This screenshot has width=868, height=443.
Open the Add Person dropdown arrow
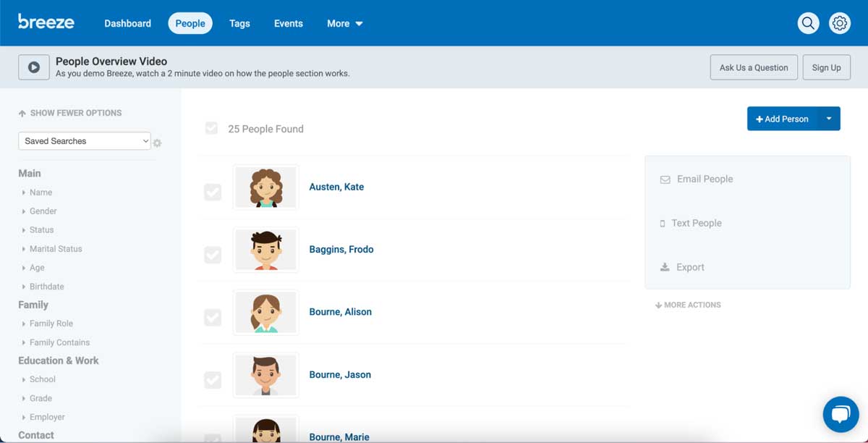coord(829,119)
